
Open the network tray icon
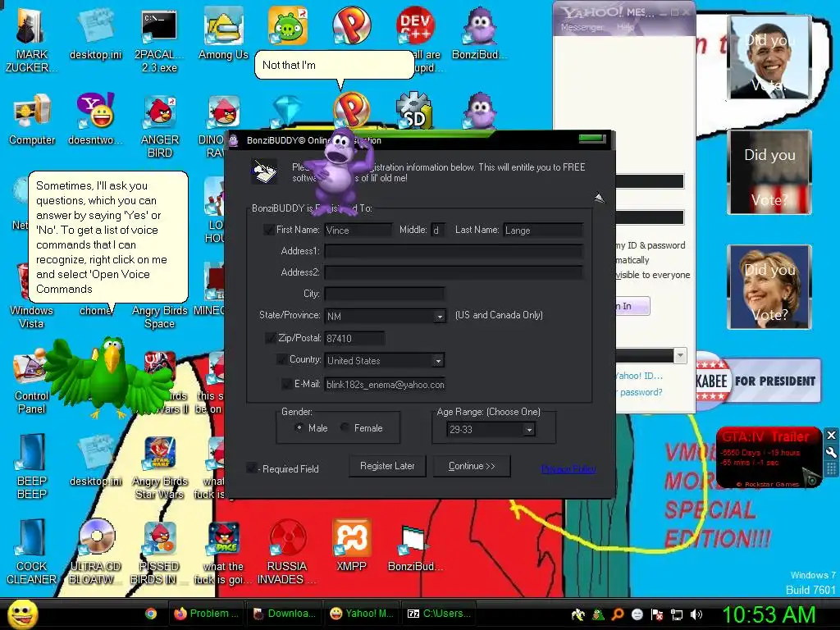[x=677, y=614]
